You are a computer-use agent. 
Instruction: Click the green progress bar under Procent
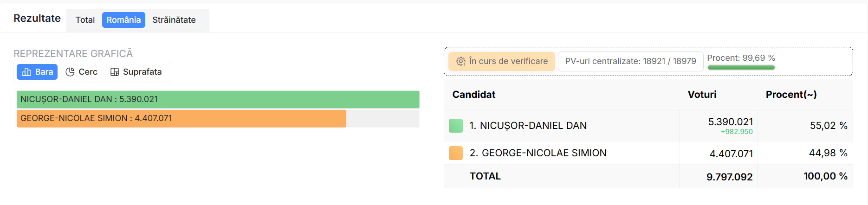(741, 68)
